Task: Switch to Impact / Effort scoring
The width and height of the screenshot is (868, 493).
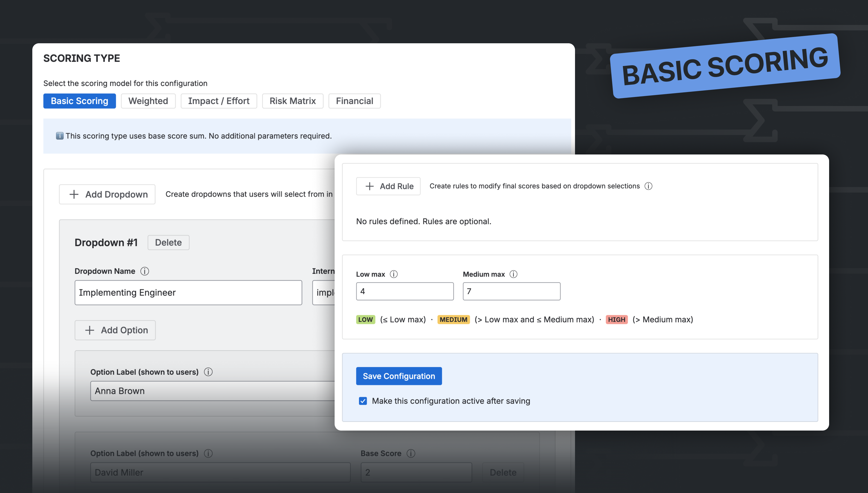Action: coord(219,101)
